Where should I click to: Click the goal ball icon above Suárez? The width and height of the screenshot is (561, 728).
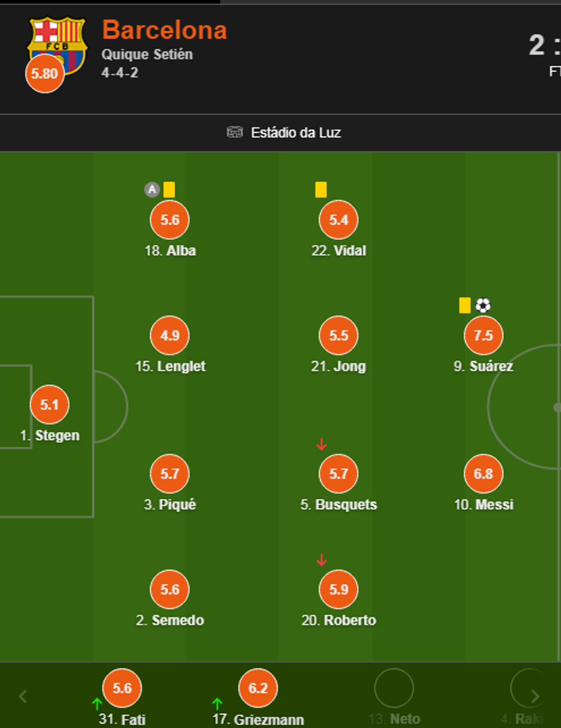point(483,305)
